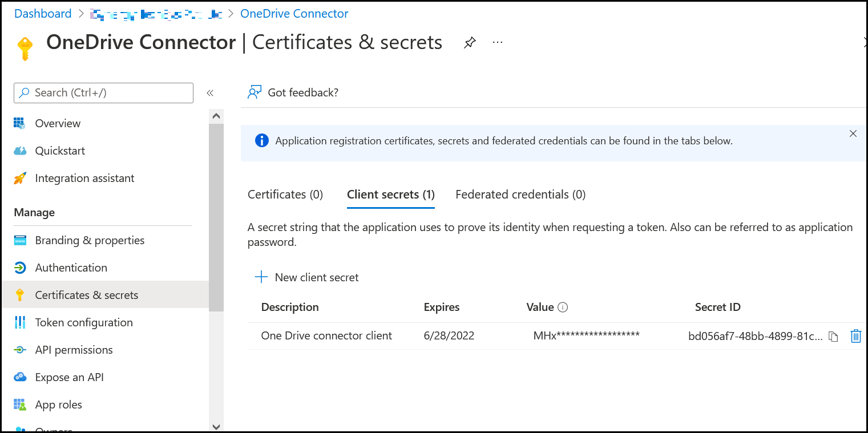This screenshot has height=433, width=868.
Task: Open App roles
Action: pyautogui.click(x=58, y=404)
